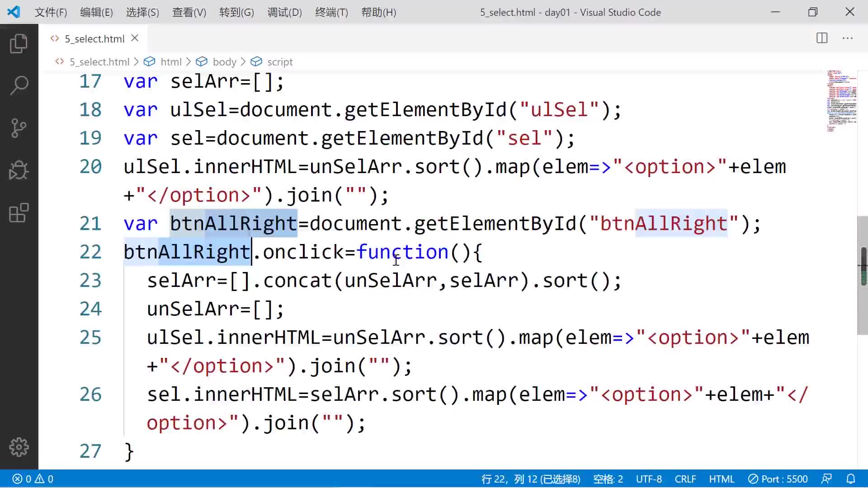Expand the body breadcrumb
The image size is (868, 488).
point(224,62)
